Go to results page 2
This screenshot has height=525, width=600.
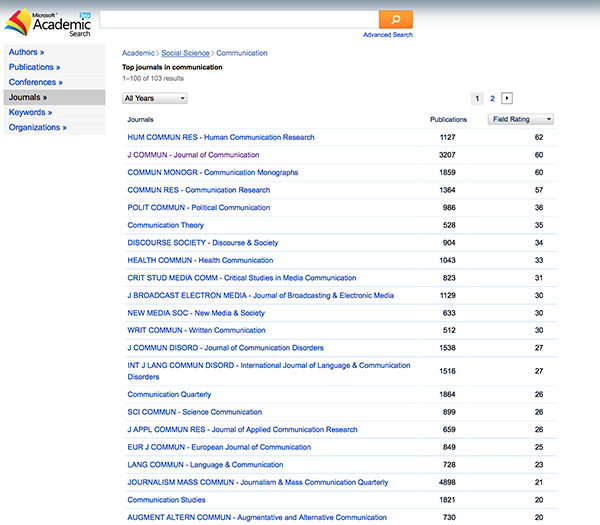492,99
